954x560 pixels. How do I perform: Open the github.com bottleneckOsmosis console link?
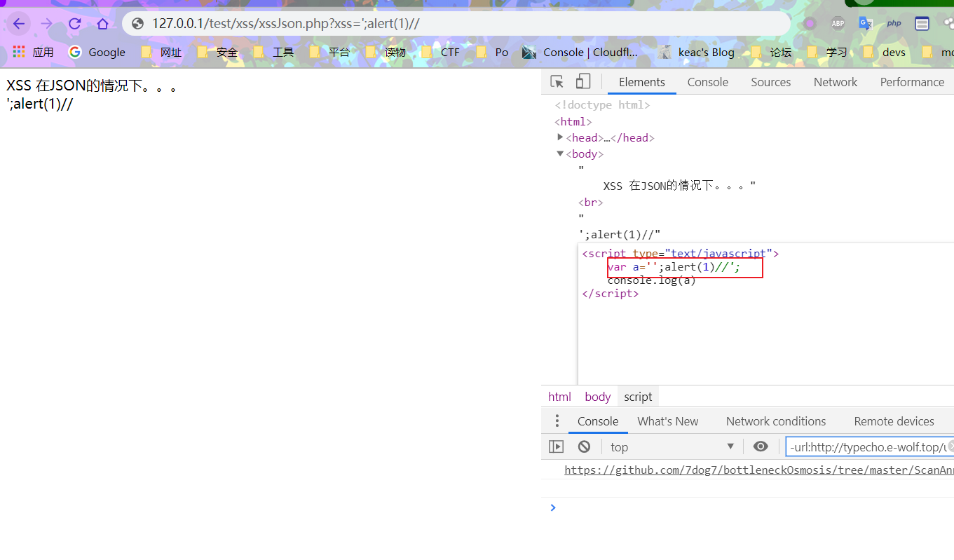coord(758,470)
